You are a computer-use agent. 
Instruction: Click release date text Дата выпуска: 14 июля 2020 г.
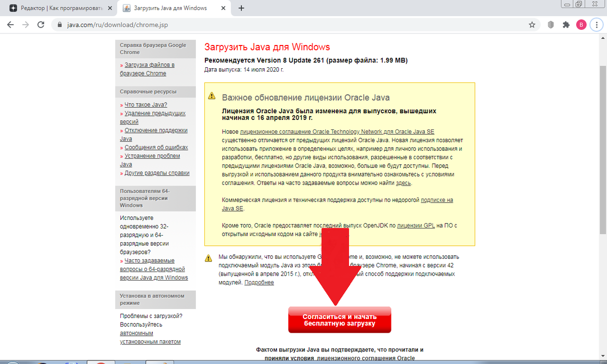click(x=244, y=69)
